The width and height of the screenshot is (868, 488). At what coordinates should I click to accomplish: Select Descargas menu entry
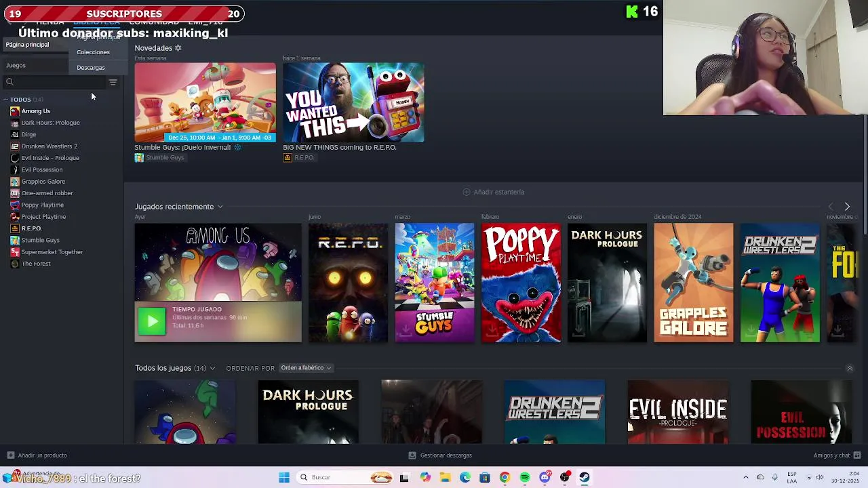coord(91,68)
